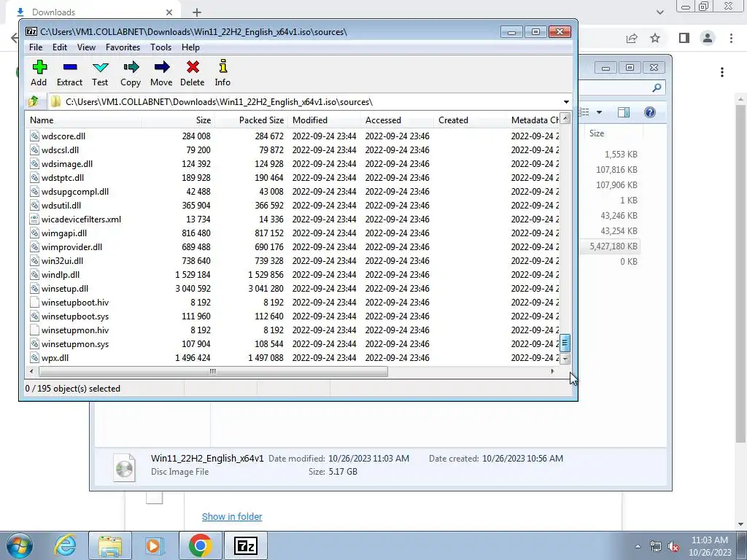Select wimprovider.dll file
Viewport: 747px width, 560px height.
tap(71, 246)
